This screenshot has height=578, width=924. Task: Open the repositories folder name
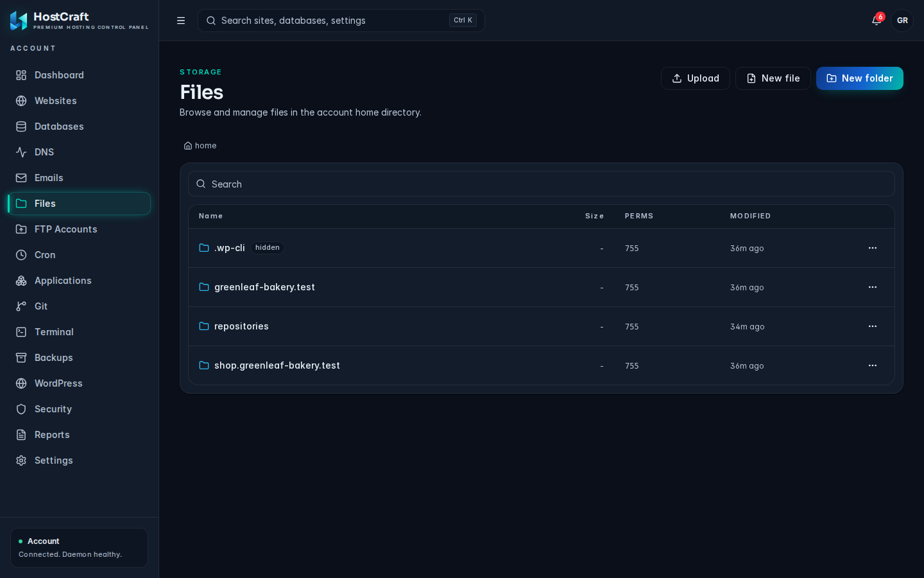tap(241, 326)
